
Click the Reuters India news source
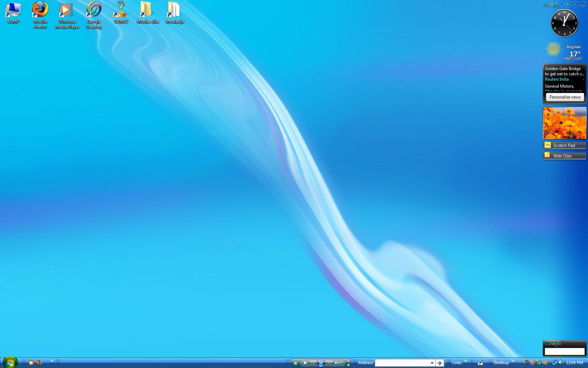[556, 79]
